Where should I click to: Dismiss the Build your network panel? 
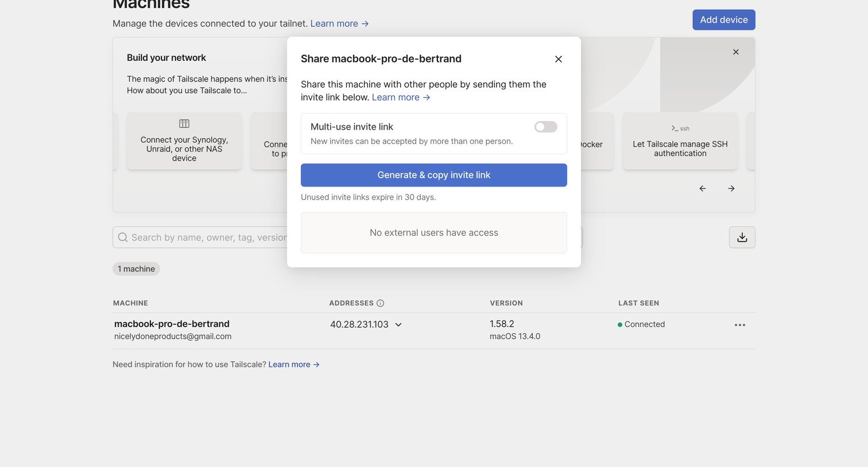click(x=736, y=52)
